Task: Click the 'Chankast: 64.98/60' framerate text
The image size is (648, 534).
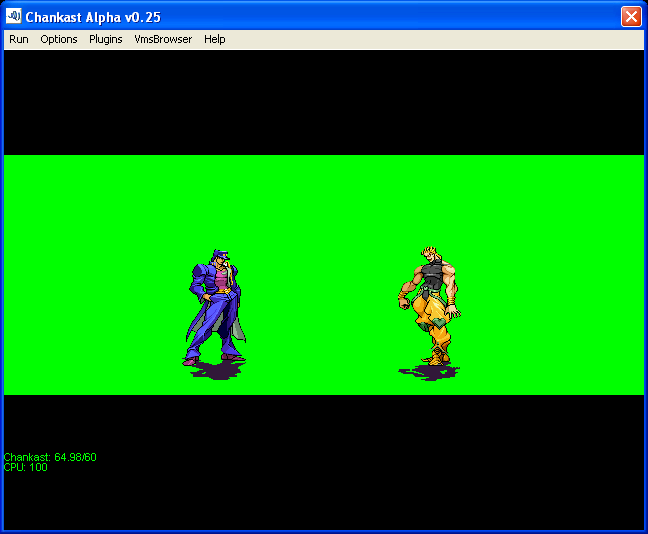Action: 50,457
